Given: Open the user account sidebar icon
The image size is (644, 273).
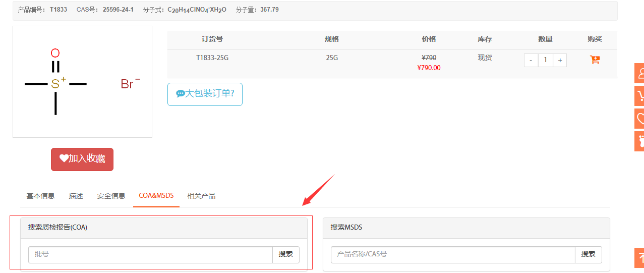Looking at the screenshot, I should [639, 73].
